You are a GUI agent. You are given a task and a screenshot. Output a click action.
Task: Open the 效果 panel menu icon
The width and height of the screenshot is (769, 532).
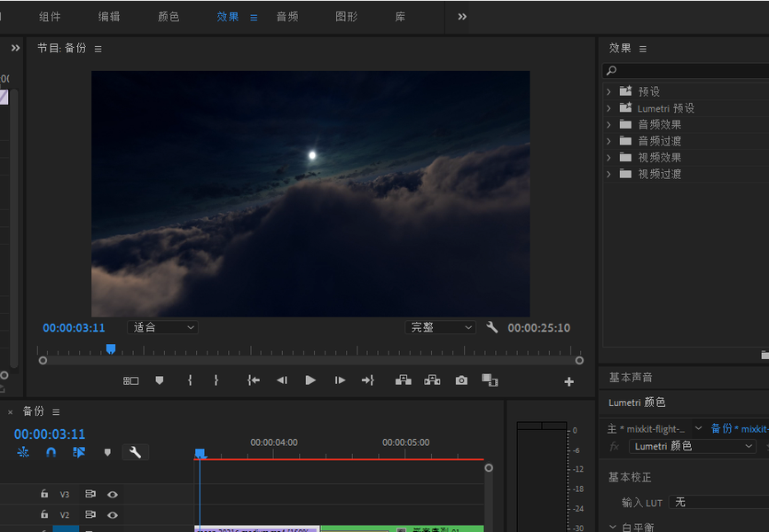coord(642,49)
